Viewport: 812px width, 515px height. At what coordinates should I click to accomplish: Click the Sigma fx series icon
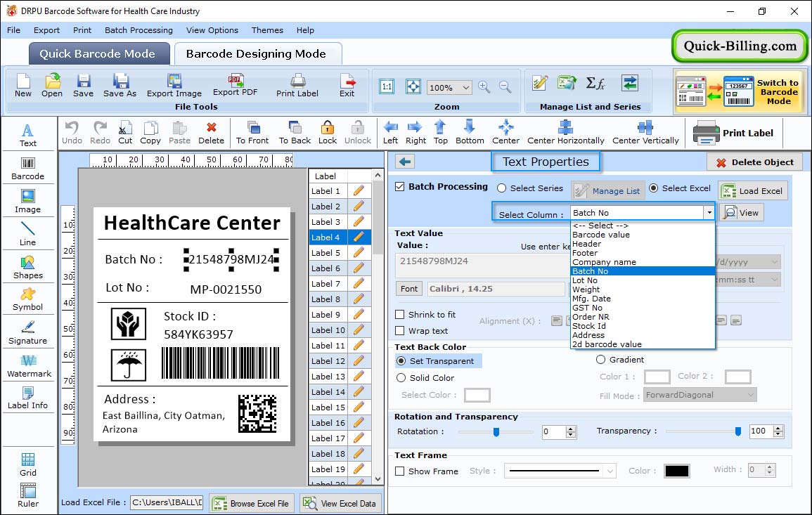pos(595,83)
